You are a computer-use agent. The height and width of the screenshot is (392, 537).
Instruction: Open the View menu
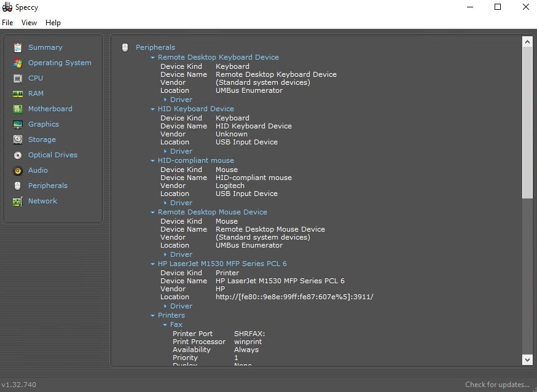click(29, 23)
